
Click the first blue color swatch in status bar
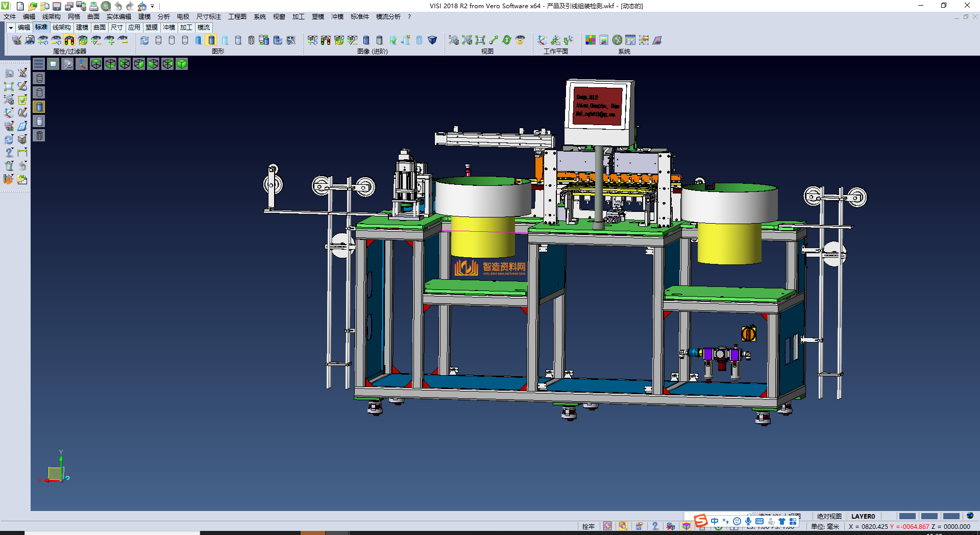pos(907,516)
